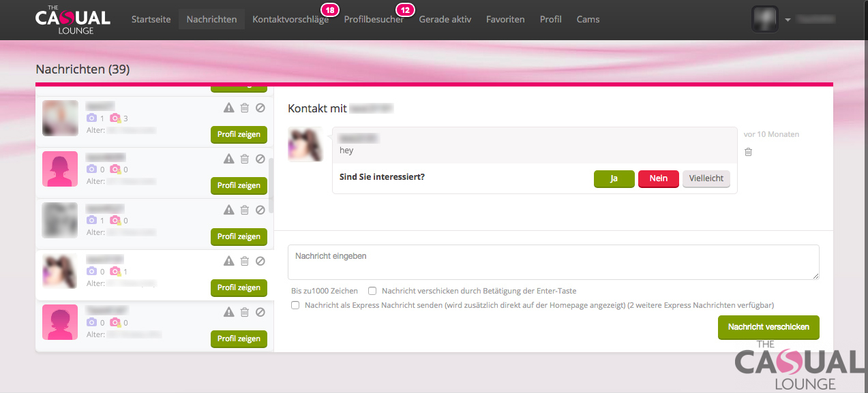Open the Profilbesucher menu item

(x=373, y=20)
